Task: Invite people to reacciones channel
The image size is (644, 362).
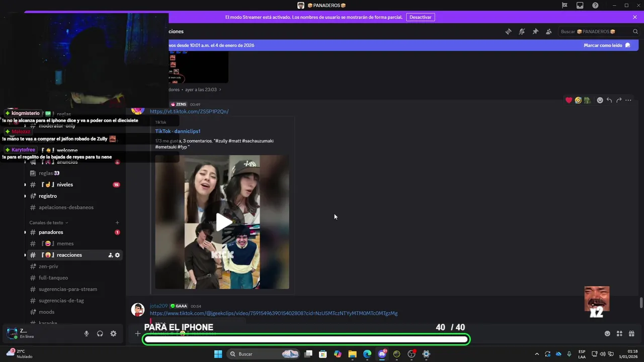Action: (x=111, y=255)
